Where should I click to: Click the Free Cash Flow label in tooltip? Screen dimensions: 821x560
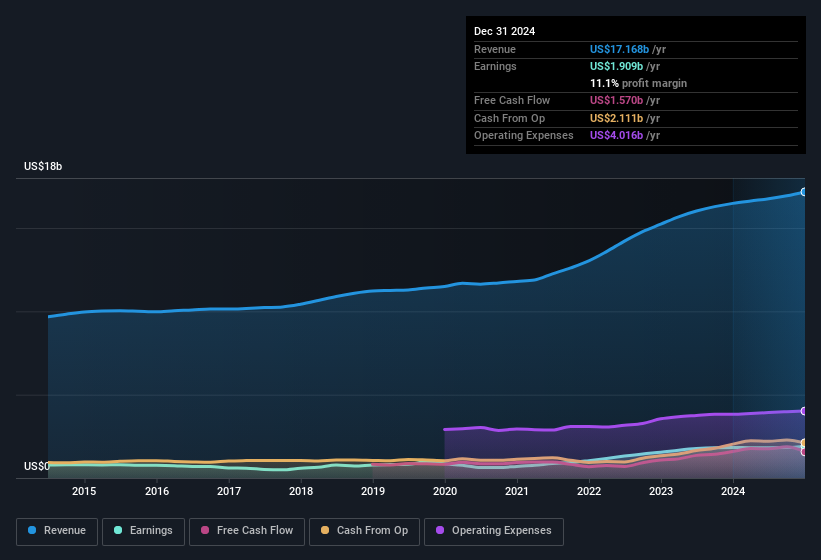click(512, 100)
